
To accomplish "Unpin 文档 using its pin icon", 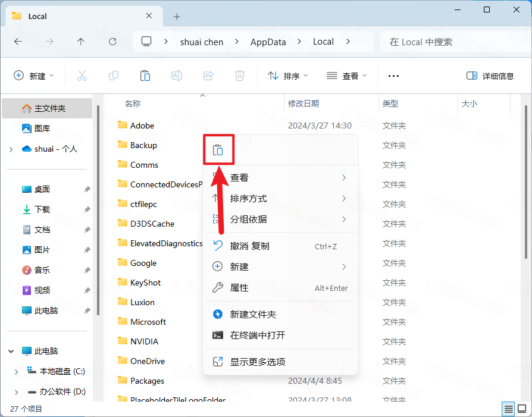I will coord(87,230).
